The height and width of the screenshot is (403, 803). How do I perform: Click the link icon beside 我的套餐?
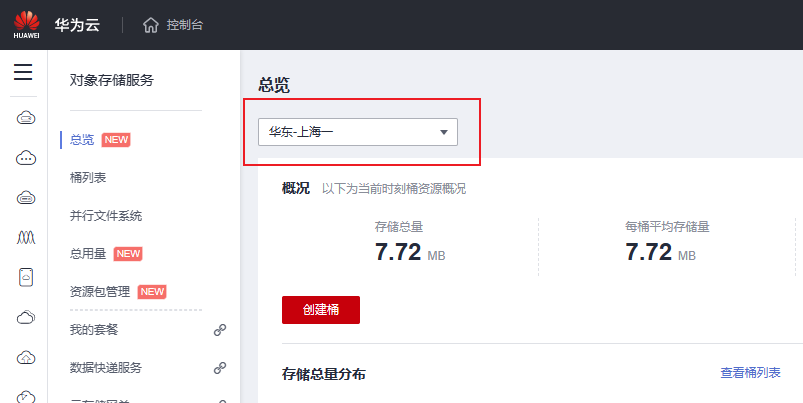click(x=220, y=330)
